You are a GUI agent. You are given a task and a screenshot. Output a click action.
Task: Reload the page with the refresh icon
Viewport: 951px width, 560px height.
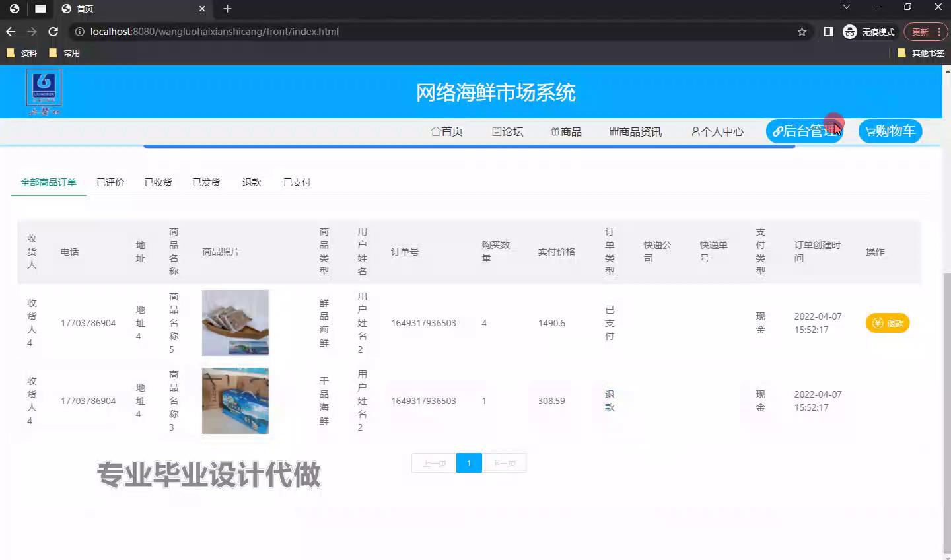(53, 32)
